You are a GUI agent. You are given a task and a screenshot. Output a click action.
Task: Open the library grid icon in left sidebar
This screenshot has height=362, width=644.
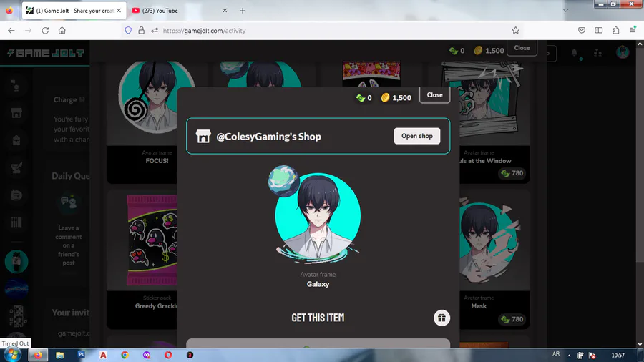(x=16, y=222)
